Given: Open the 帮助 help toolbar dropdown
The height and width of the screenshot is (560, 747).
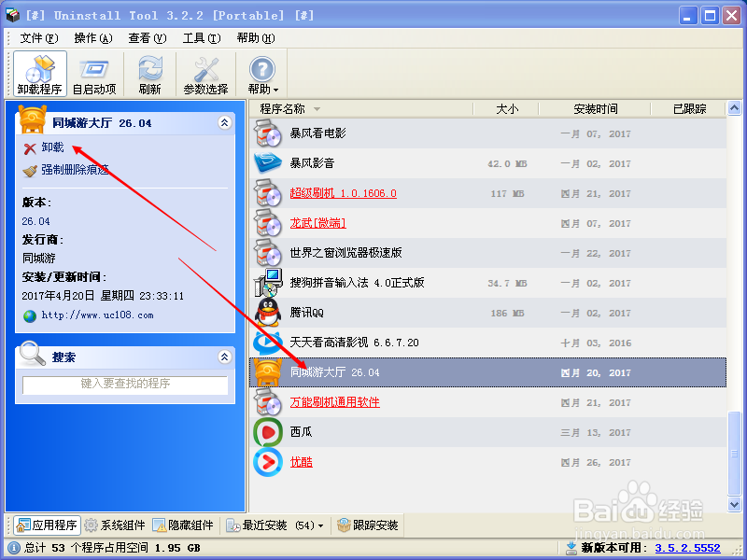Looking at the screenshot, I should coord(262,75).
